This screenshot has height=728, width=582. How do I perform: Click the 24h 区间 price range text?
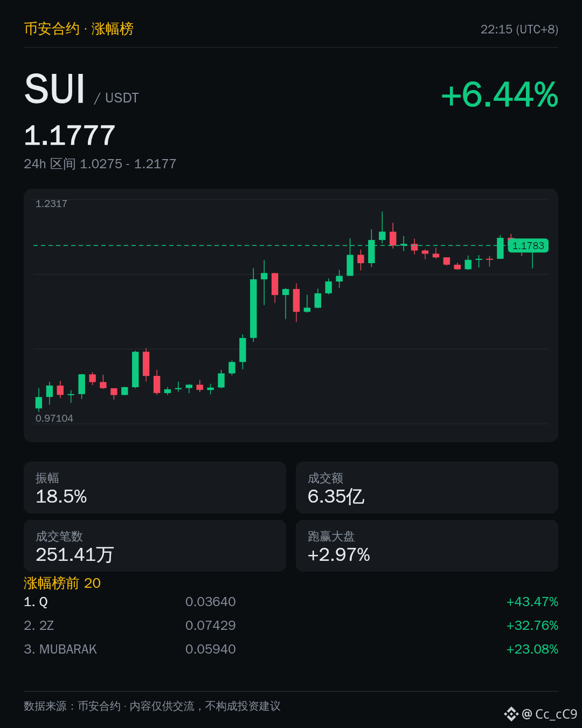pos(100,164)
